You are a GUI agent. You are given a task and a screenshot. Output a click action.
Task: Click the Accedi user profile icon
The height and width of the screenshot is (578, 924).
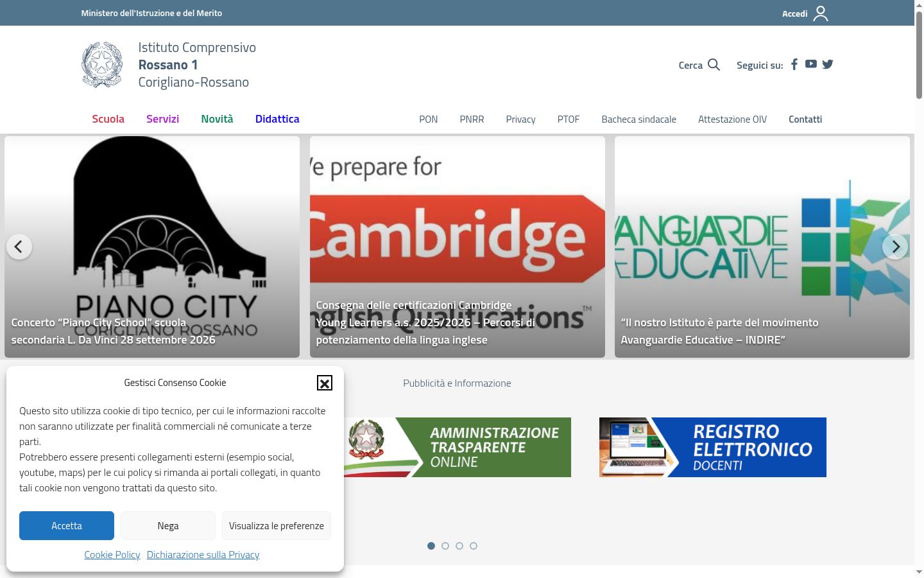click(x=821, y=13)
